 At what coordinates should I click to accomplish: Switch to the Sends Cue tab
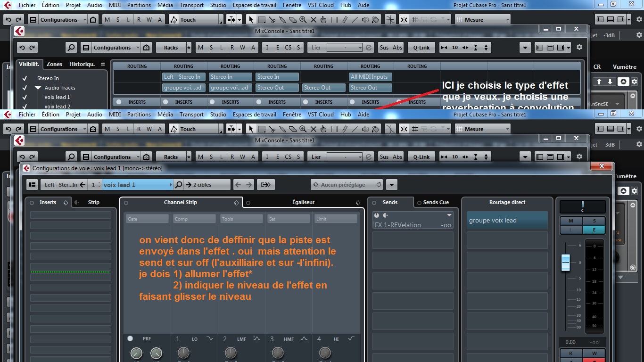[436, 202]
